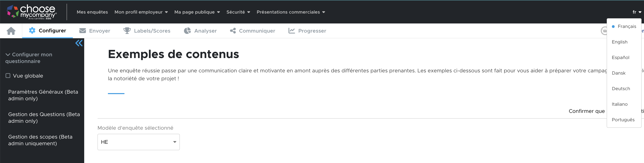Switch language to Deutsch

621,89
